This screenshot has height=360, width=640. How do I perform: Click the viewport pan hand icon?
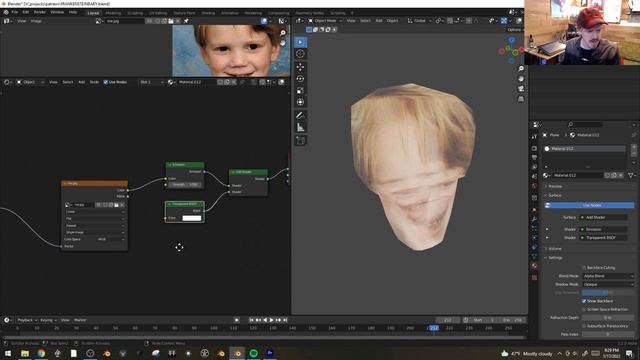(521, 79)
